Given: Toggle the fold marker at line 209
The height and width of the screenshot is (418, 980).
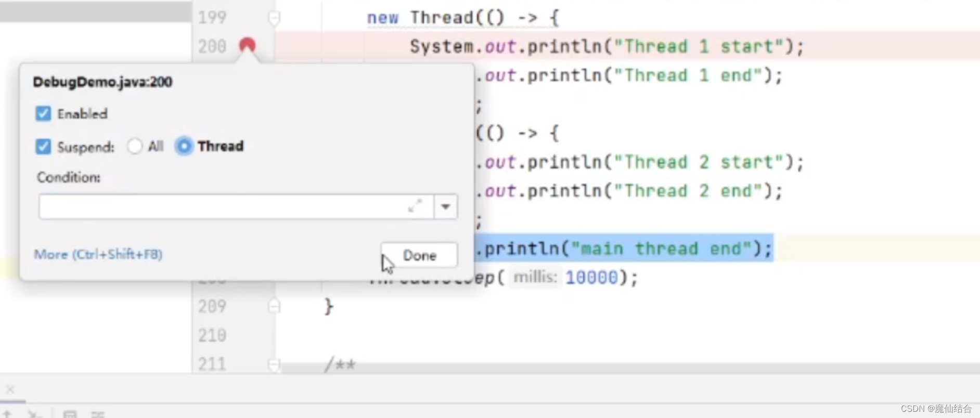Looking at the screenshot, I should pyautogui.click(x=274, y=306).
